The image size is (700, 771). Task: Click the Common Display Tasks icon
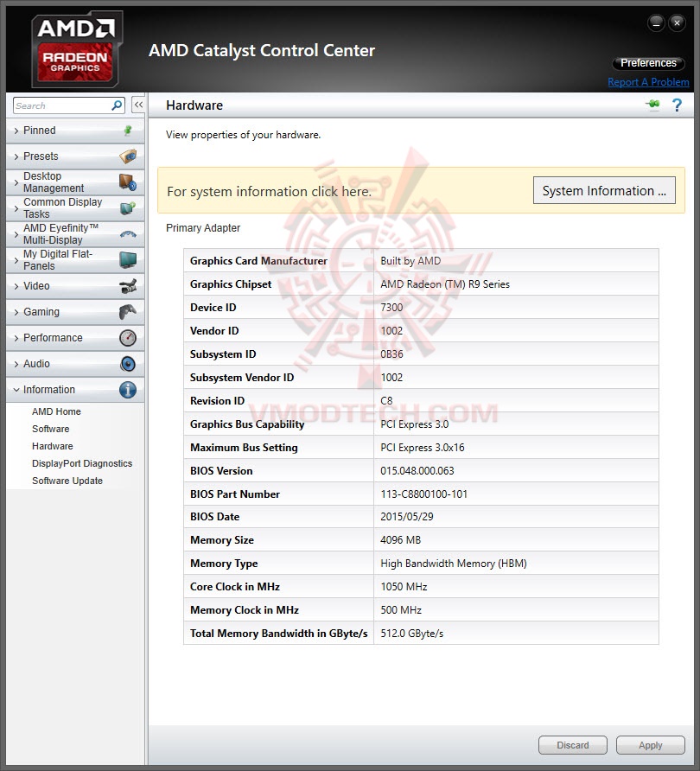tap(128, 208)
